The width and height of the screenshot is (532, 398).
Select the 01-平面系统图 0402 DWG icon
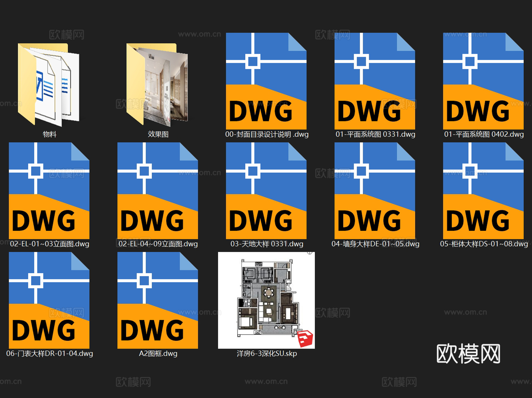tap(483, 81)
